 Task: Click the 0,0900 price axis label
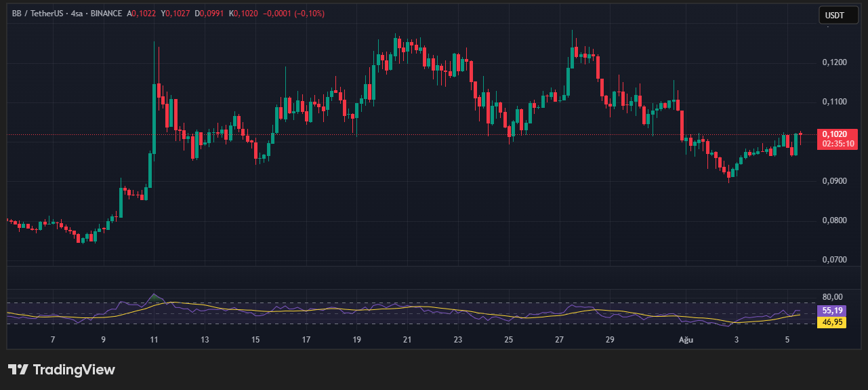coord(833,181)
